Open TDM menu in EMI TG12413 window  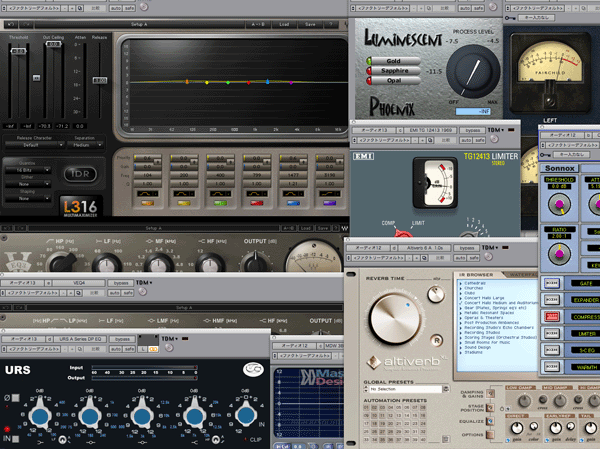point(496,130)
